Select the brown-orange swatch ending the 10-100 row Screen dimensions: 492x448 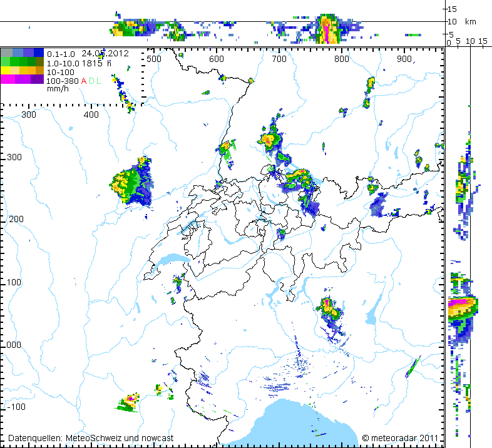(39, 71)
